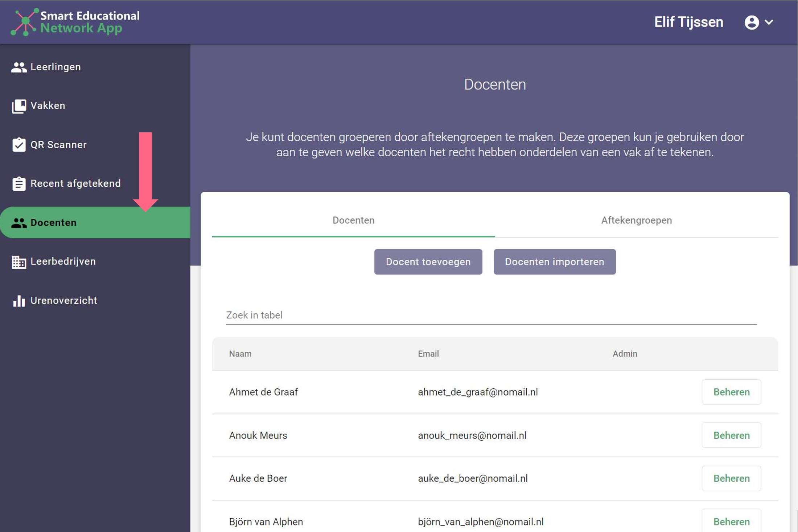Click the Leerbedrijven building icon
Screen dimensions: 798x532
[19, 261]
